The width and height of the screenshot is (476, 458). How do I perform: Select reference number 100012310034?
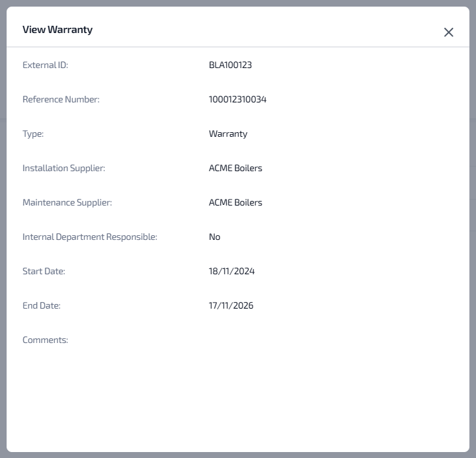237,100
